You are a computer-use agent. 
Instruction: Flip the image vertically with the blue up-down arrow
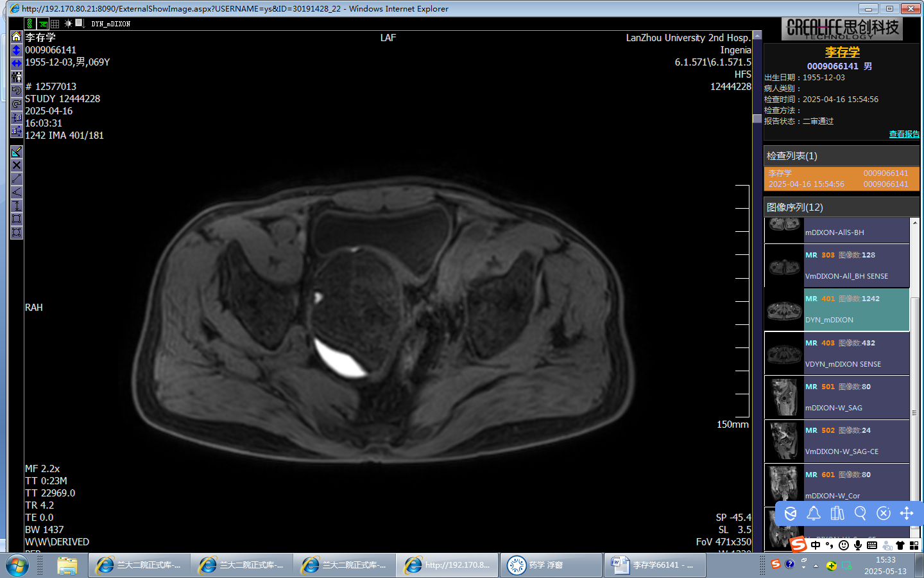17,50
